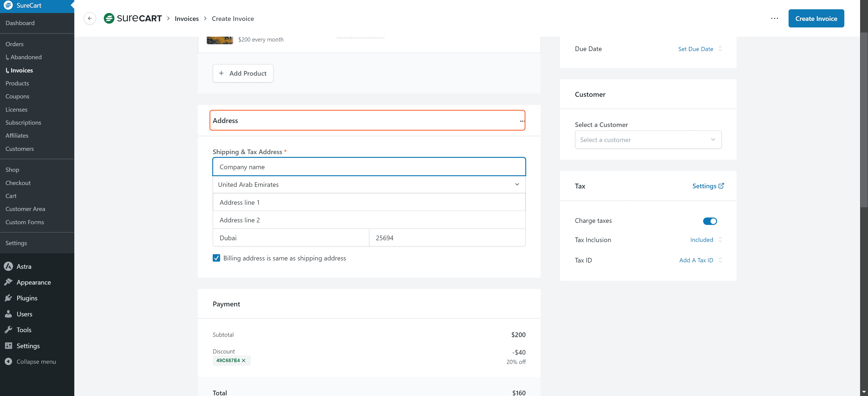The height and width of the screenshot is (396, 868).
Task: Remove coupon 49C687E4 with X icon
Action: (244, 360)
